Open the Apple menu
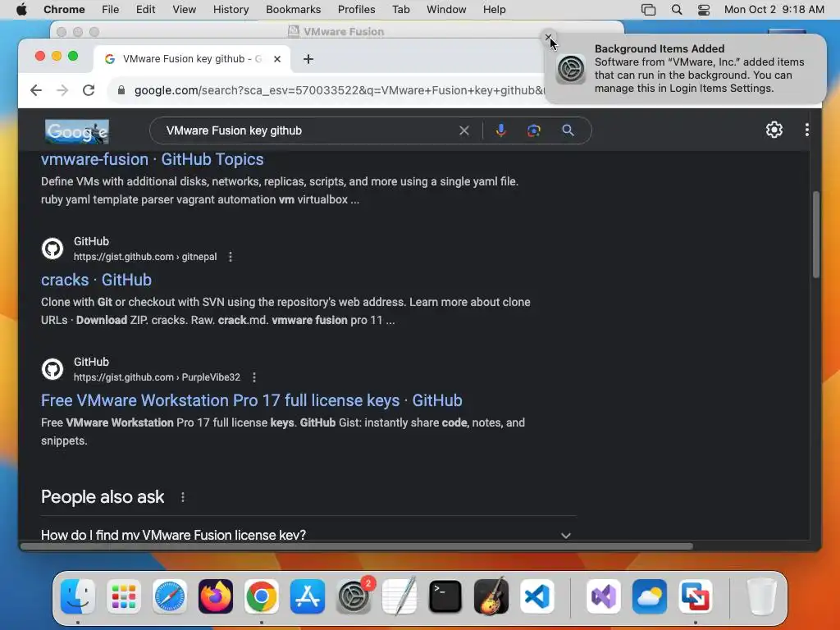 point(21,10)
